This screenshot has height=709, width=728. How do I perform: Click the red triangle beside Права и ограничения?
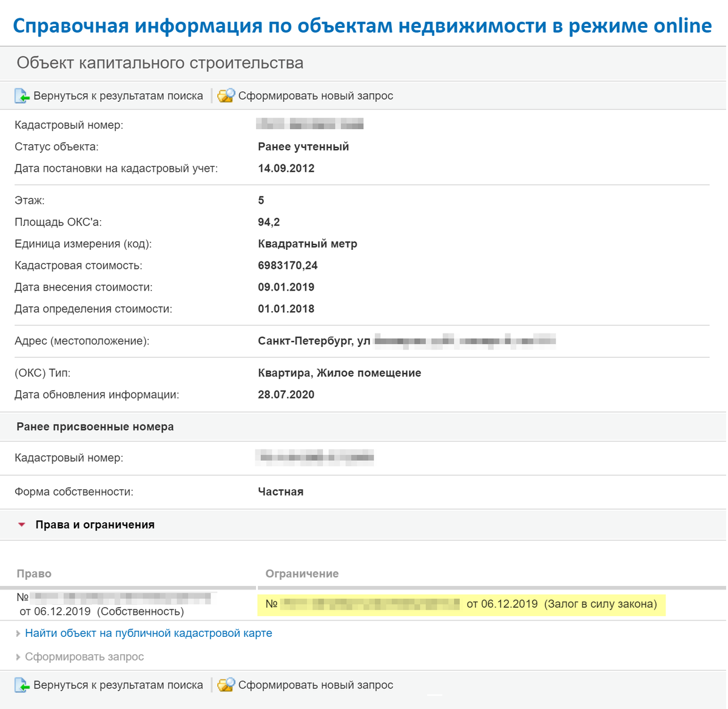pyautogui.click(x=22, y=525)
